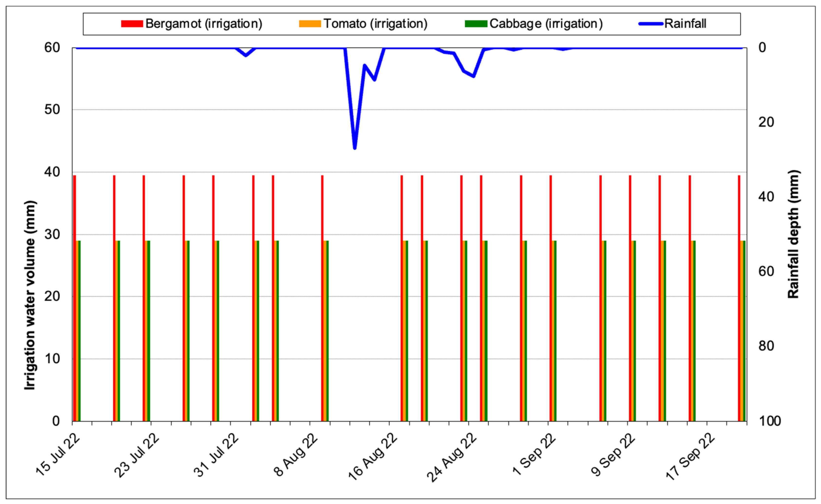
Task: Click the right axis value 60
Action: (x=766, y=272)
